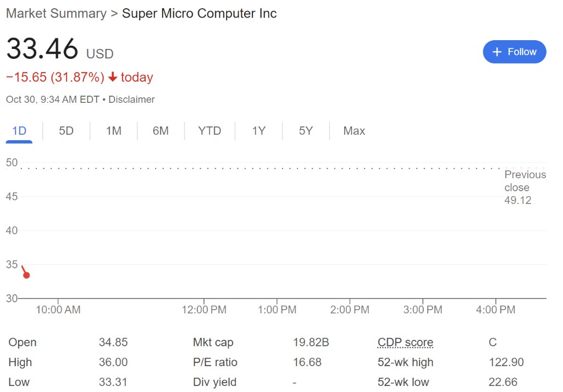The width and height of the screenshot is (563, 392).
Task: Click the Disclaimer link
Action: pyautogui.click(x=131, y=100)
